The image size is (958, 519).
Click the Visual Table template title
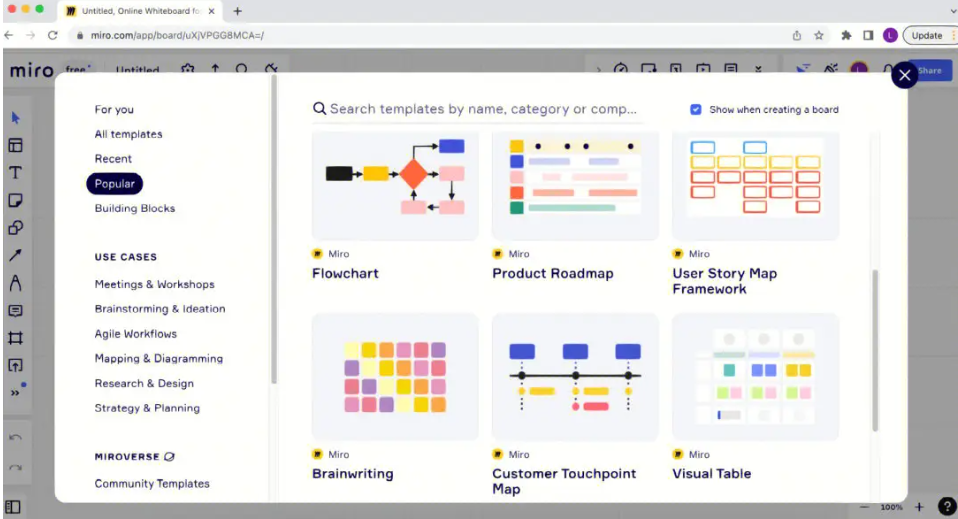coord(712,474)
